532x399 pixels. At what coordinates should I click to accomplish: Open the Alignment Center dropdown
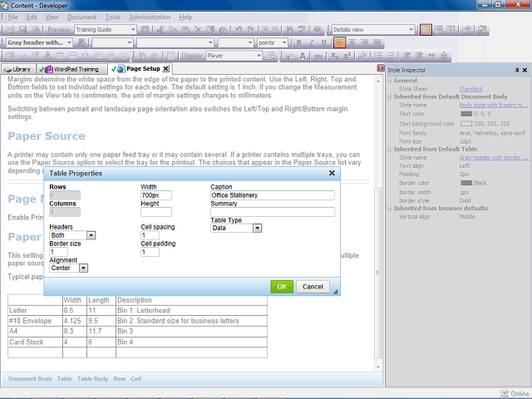83,268
